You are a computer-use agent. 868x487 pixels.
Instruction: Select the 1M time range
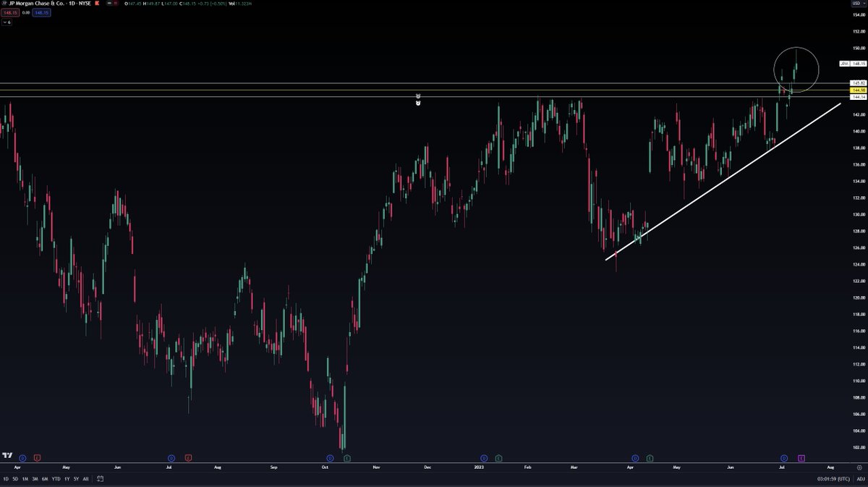pyautogui.click(x=25, y=479)
